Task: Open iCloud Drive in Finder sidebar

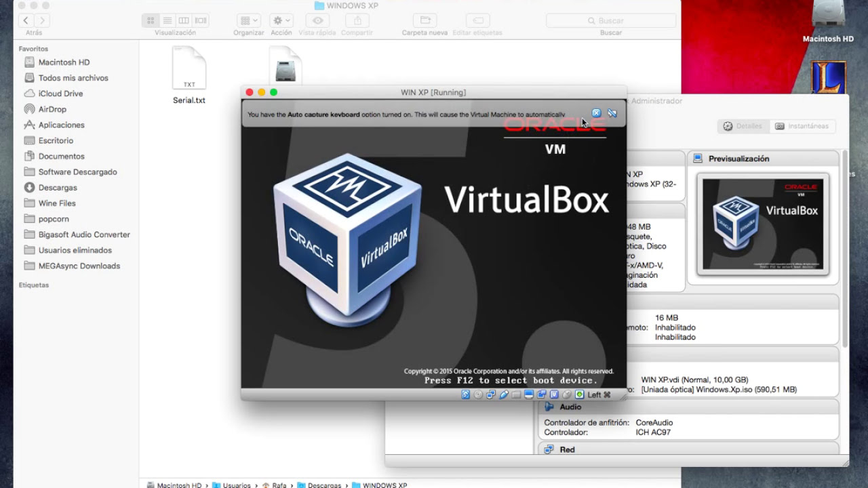Action: pos(60,94)
